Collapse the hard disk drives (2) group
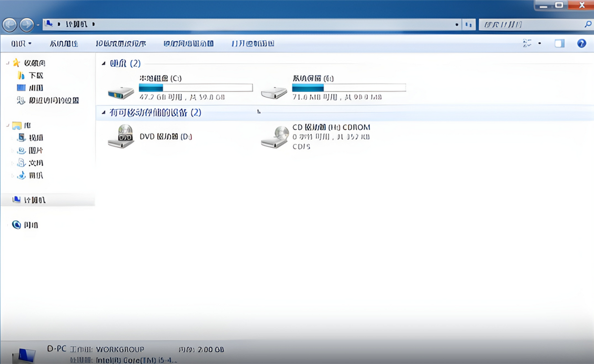 coord(103,63)
